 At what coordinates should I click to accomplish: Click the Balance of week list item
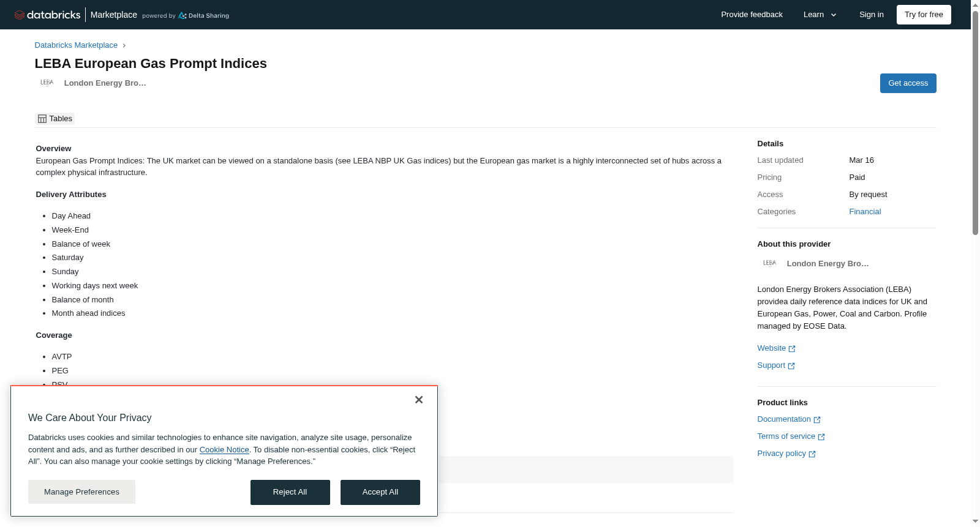81,244
